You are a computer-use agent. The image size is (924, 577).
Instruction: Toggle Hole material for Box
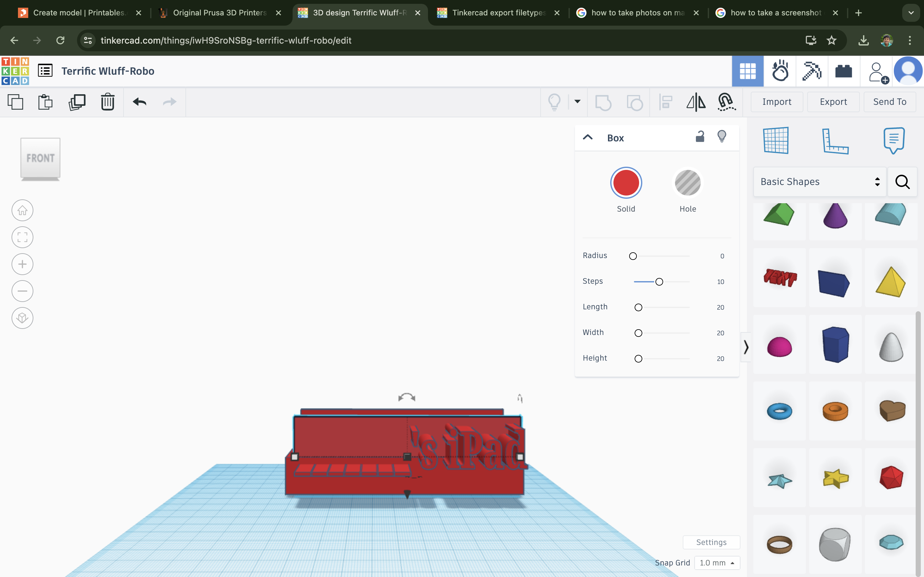pyautogui.click(x=687, y=182)
